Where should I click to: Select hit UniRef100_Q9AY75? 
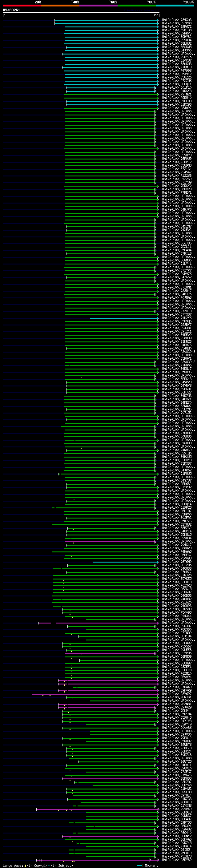click(x=176, y=57)
